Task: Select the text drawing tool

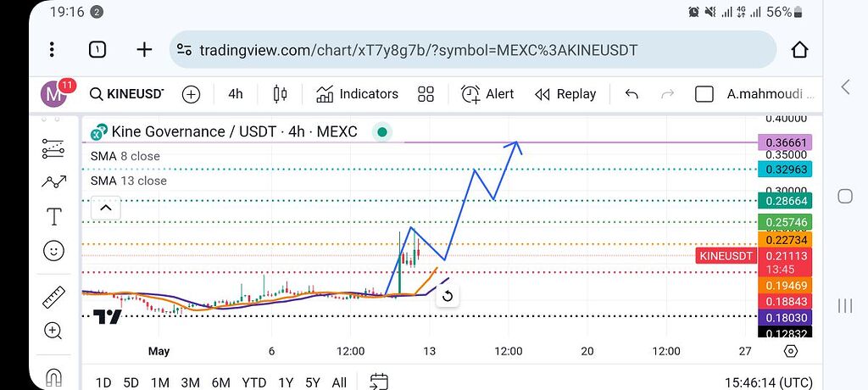Action: pos(54,216)
